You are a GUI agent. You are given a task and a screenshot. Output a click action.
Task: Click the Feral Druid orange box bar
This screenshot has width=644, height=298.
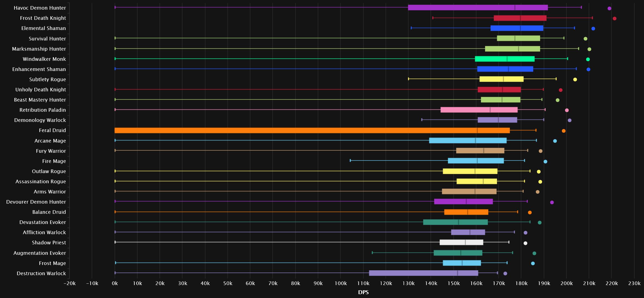click(312, 130)
